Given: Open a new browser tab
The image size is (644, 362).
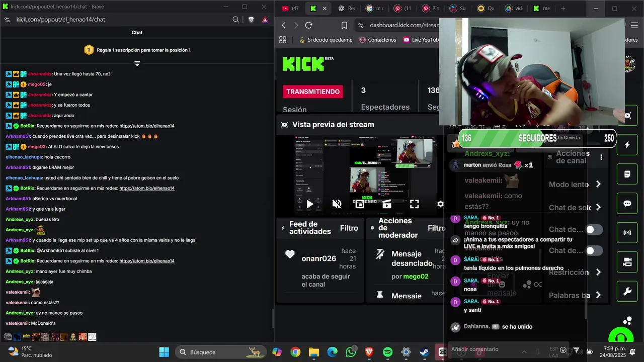Looking at the screenshot, I should click(562, 9).
